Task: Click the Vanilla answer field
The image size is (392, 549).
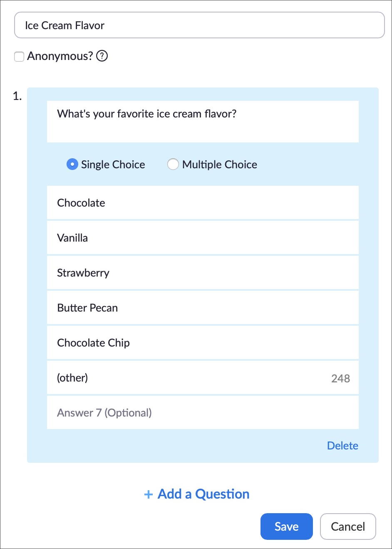Action: (203, 238)
